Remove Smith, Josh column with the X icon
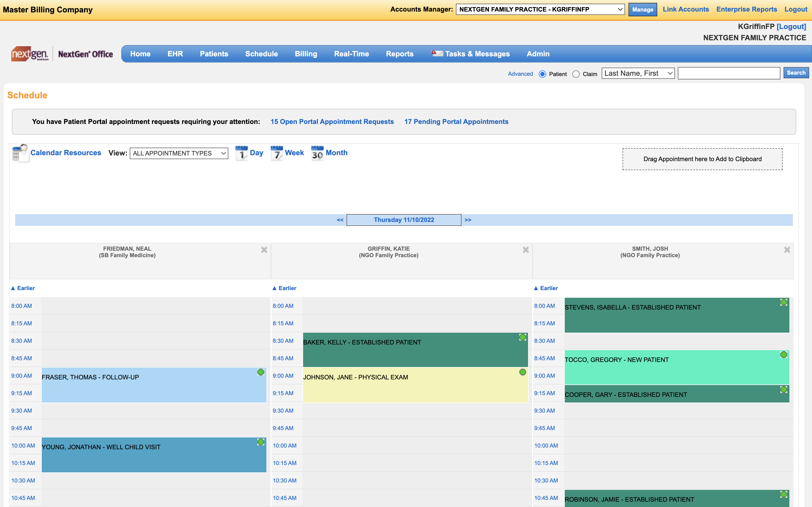This screenshot has width=812, height=507. [x=787, y=250]
